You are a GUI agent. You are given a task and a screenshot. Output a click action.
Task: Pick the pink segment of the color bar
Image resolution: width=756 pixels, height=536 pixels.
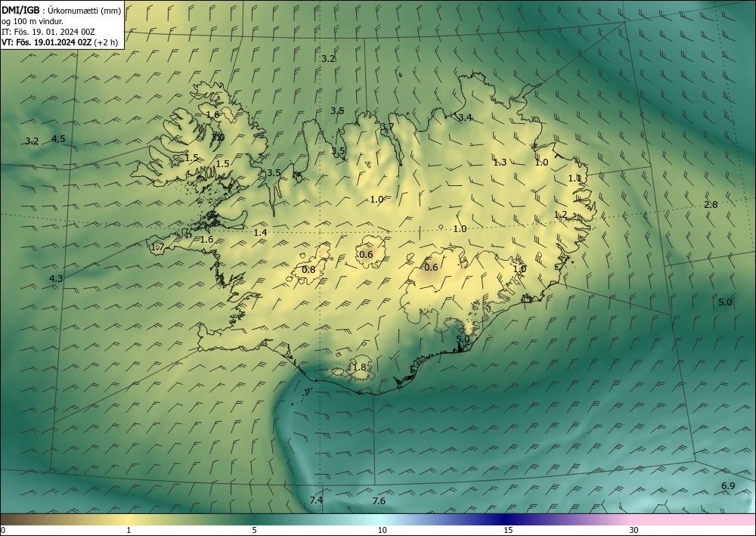pyautogui.click(x=694, y=519)
